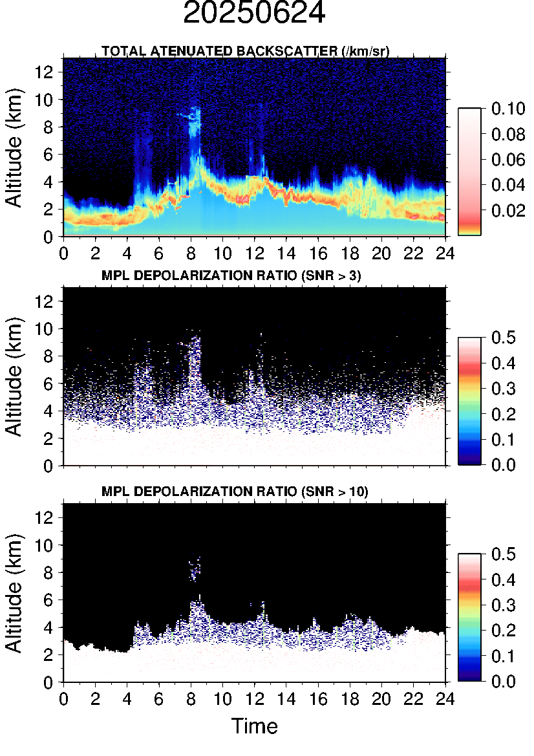
Task: Pick the white top of the bottom colorbar
Action: [x=469, y=559]
